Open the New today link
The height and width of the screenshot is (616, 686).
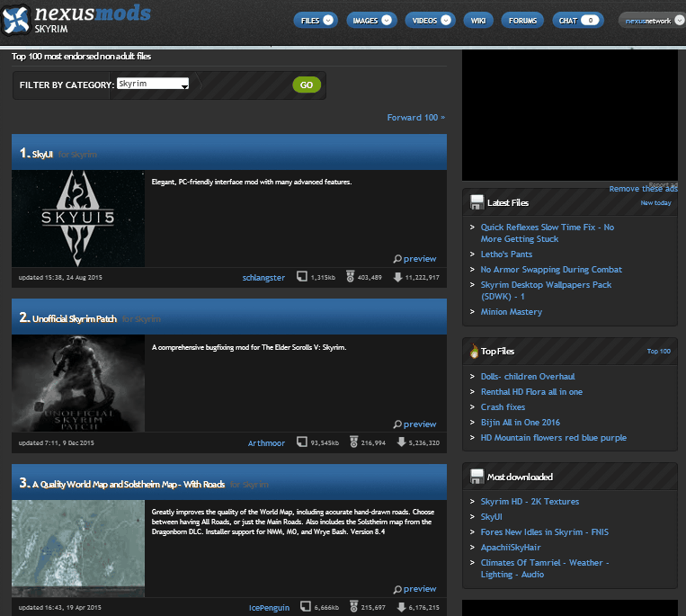pyautogui.click(x=655, y=202)
